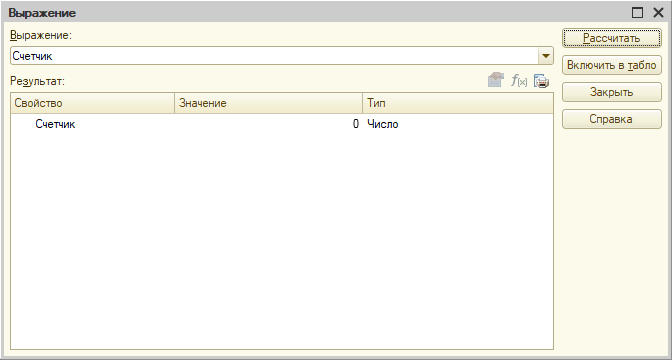
Task: Select the value cell showing 0
Action: (268, 124)
